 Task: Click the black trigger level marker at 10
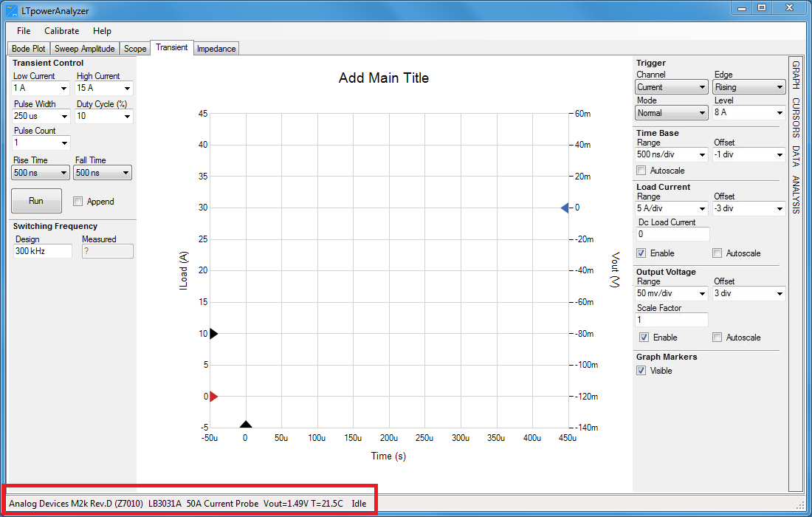tap(213, 334)
